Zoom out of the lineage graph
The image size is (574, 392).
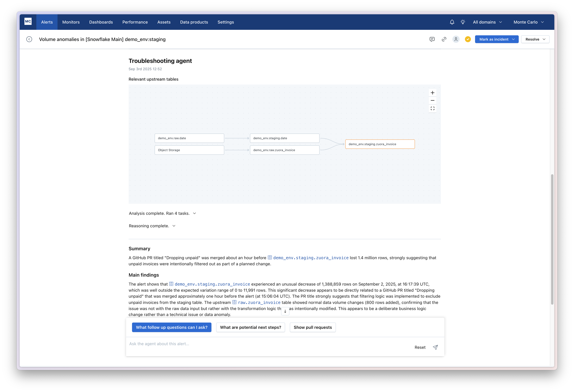point(432,100)
